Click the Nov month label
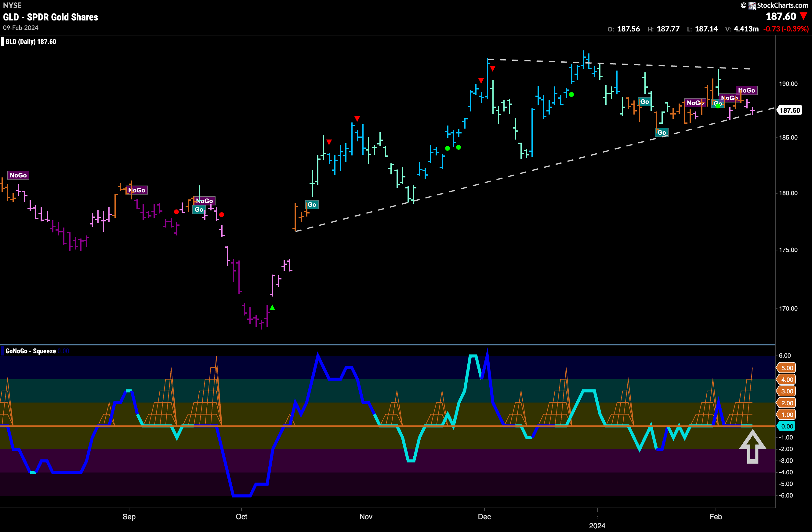This screenshot has height=532, width=812. pyautogui.click(x=366, y=516)
